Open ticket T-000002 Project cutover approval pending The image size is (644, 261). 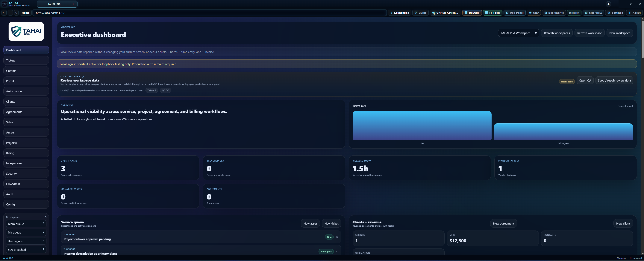pyautogui.click(x=201, y=237)
